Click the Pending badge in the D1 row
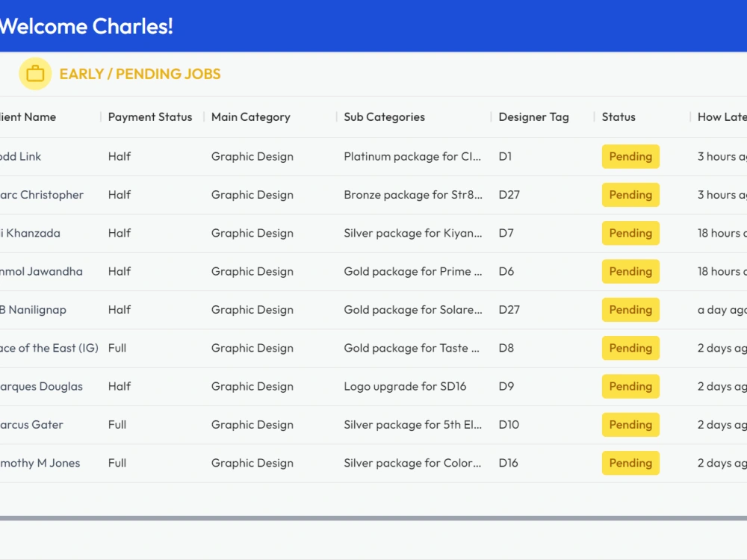Screen dimensions: 747x560 coord(630,157)
